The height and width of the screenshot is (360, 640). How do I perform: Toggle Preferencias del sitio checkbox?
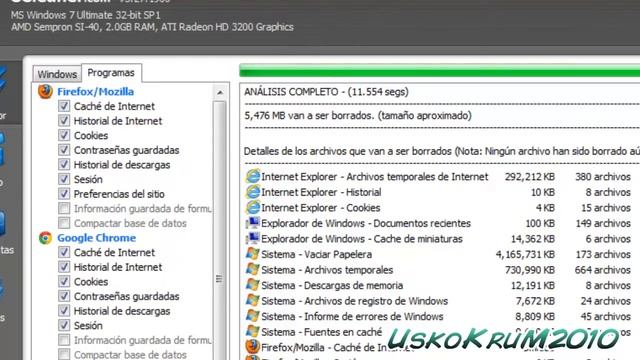coord(64,194)
